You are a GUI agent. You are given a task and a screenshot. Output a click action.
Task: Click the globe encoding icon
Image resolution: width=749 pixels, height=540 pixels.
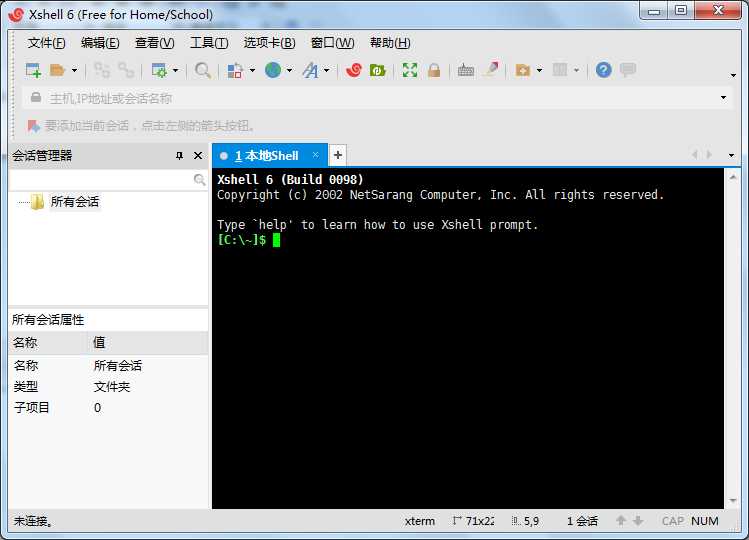[273, 70]
